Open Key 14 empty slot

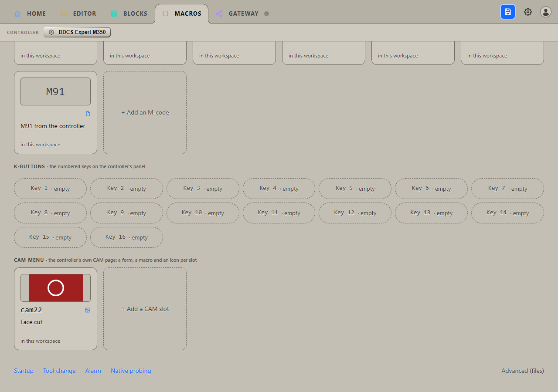point(507,213)
